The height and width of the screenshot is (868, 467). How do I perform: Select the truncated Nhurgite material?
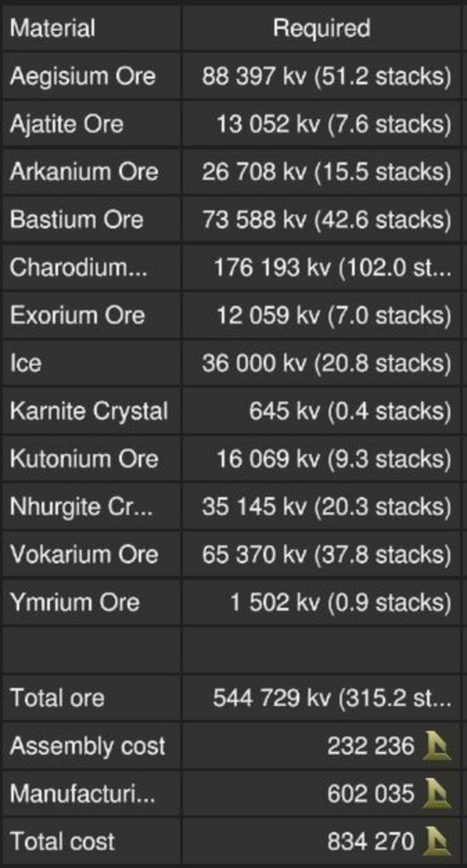81,507
